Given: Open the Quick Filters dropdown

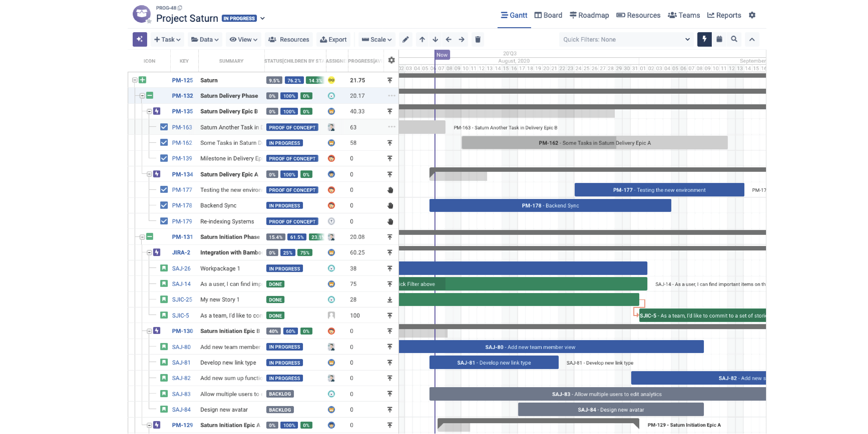Looking at the screenshot, I should click(x=625, y=39).
